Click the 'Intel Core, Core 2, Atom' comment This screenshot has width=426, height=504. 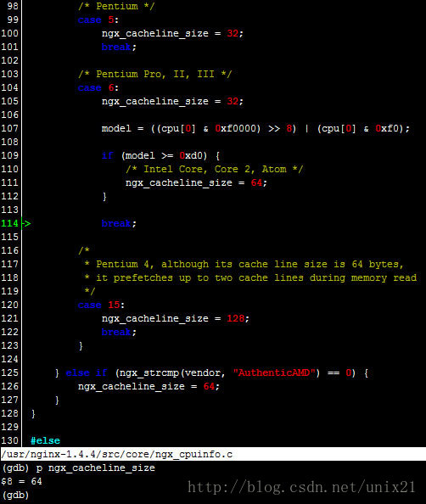[x=214, y=169]
